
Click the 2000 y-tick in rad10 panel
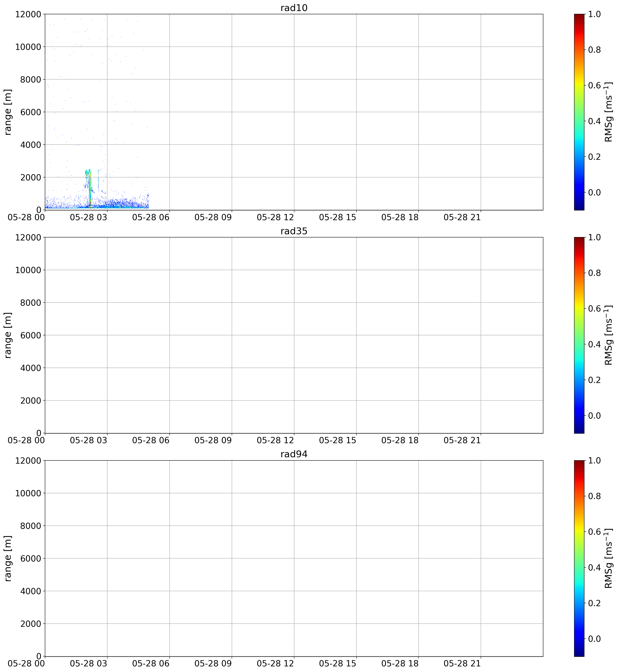click(31, 177)
